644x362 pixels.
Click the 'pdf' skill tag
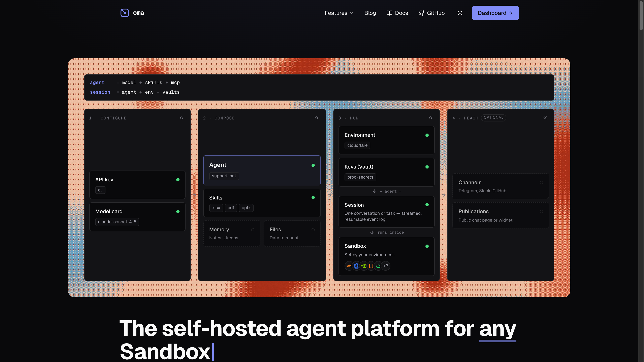[231, 208]
